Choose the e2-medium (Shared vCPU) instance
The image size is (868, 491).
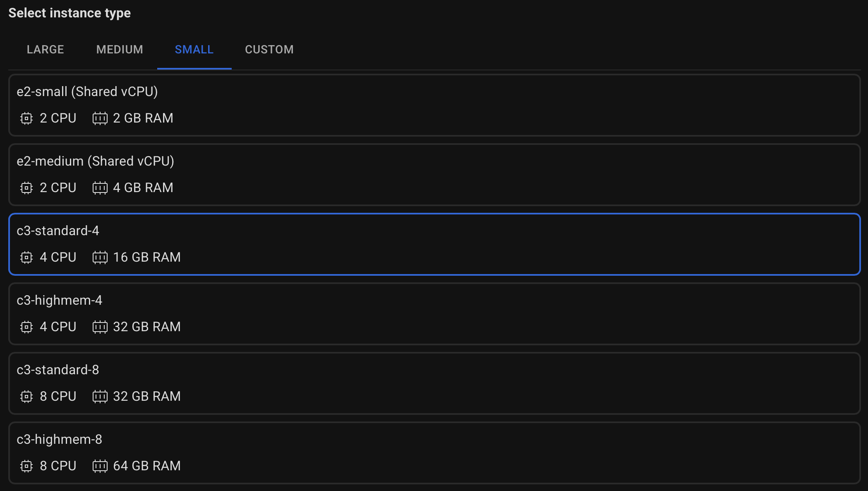pyautogui.click(x=434, y=175)
